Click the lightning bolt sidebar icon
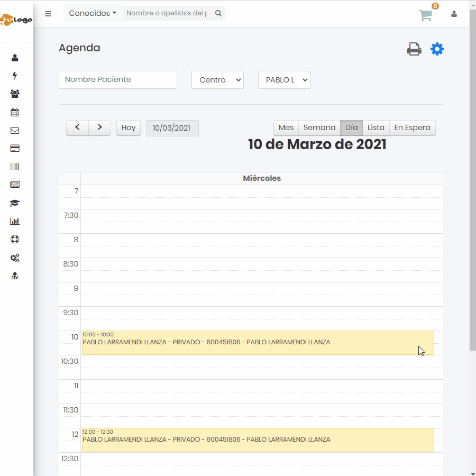 pos(15,76)
